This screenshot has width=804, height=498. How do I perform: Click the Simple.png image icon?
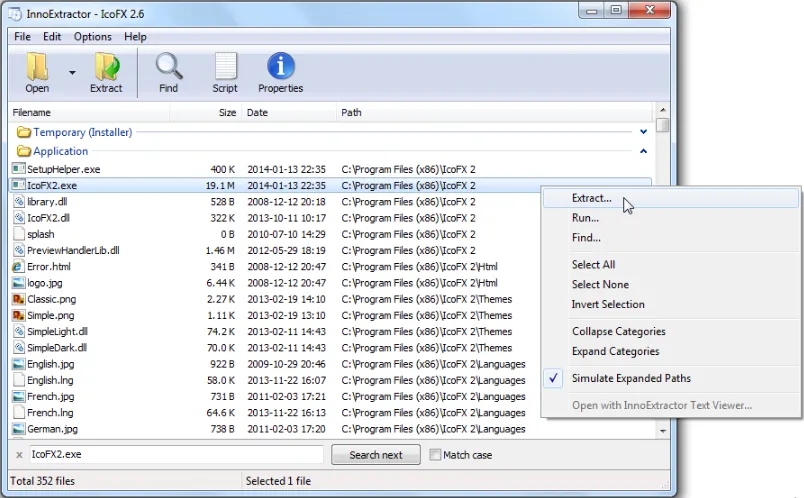[18, 315]
